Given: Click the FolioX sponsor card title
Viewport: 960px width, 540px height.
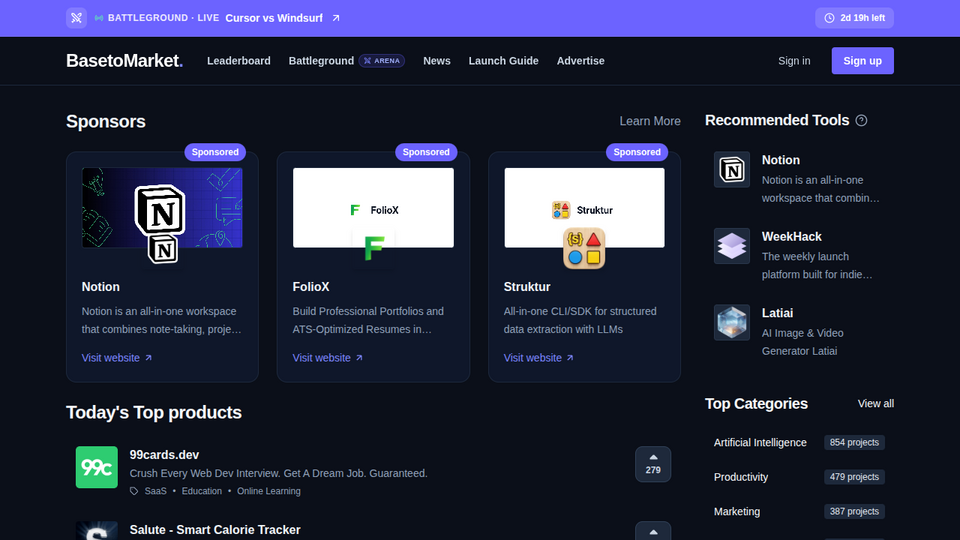Looking at the screenshot, I should 311,287.
